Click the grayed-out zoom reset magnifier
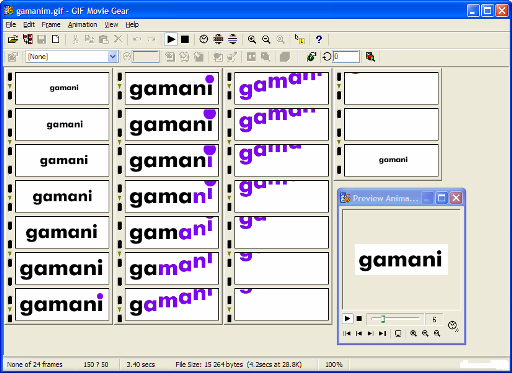Viewport: 512px width, 373px height. [x=280, y=39]
